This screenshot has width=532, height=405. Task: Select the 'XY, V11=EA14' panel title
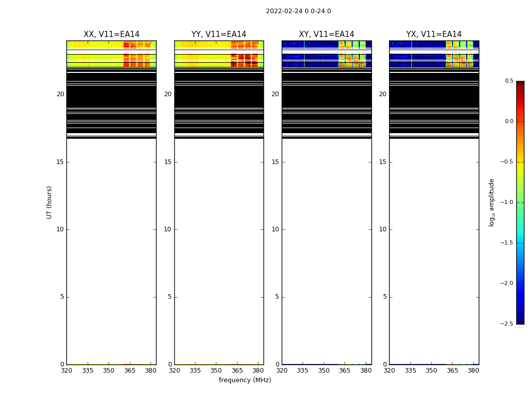[326, 34]
